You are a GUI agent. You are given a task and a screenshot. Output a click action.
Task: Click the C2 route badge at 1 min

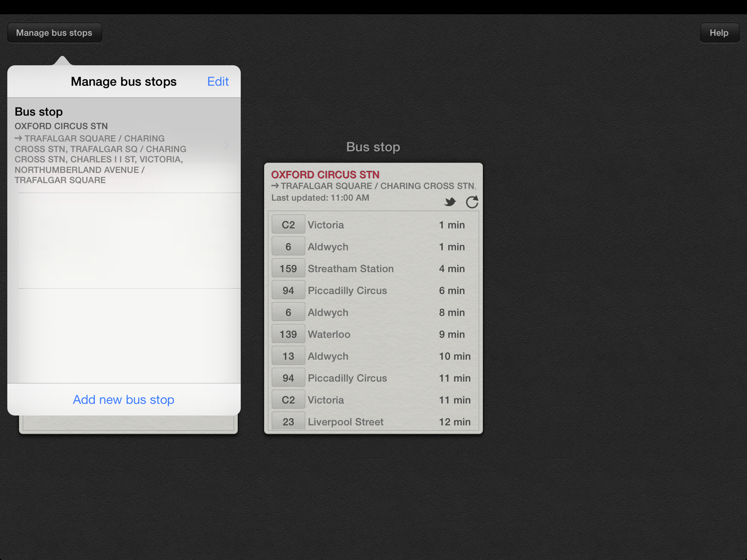tap(288, 224)
